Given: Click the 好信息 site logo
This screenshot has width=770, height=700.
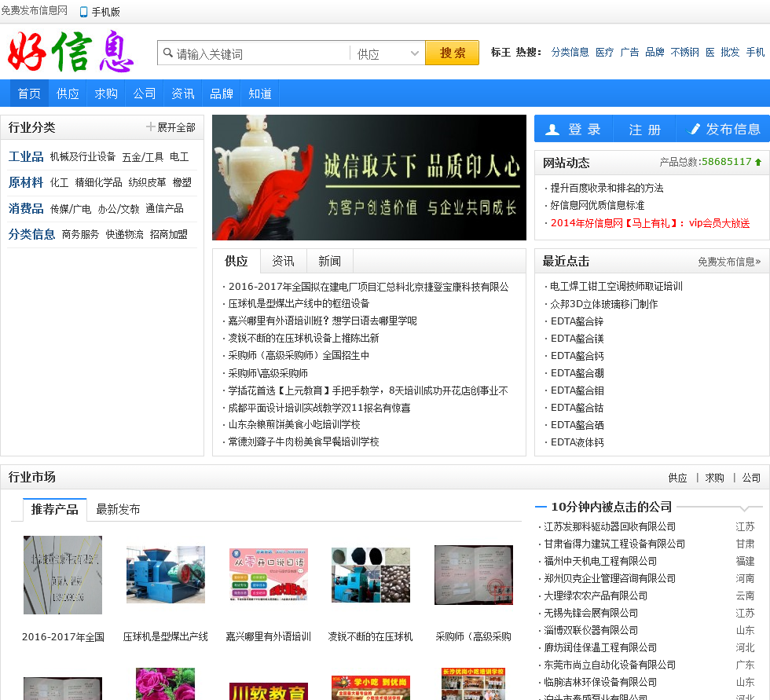Looking at the screenshot, I should tap(71, 52).
